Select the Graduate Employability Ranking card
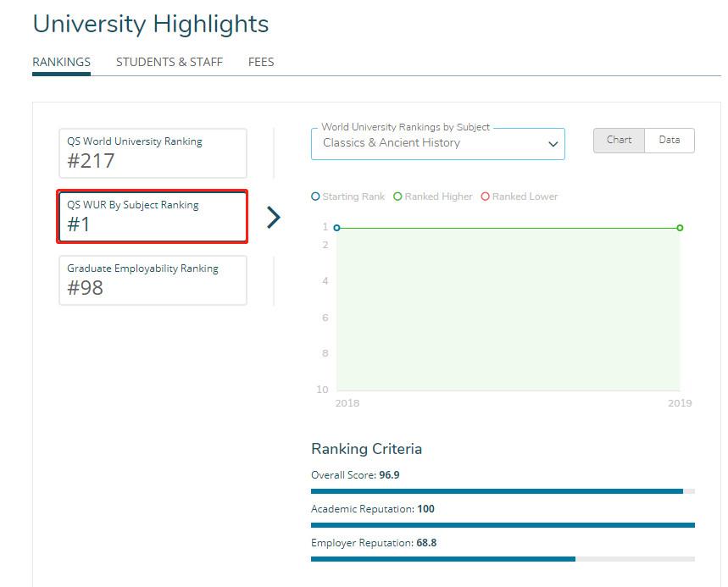 [x=153, y=280]
